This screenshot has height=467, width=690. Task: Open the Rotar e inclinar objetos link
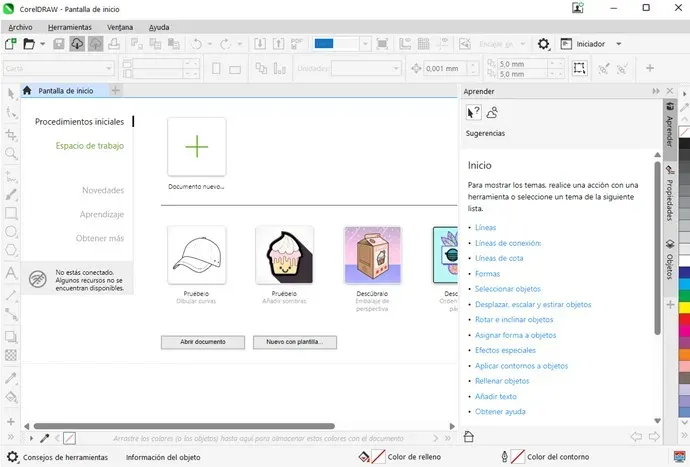coord(514,320)
